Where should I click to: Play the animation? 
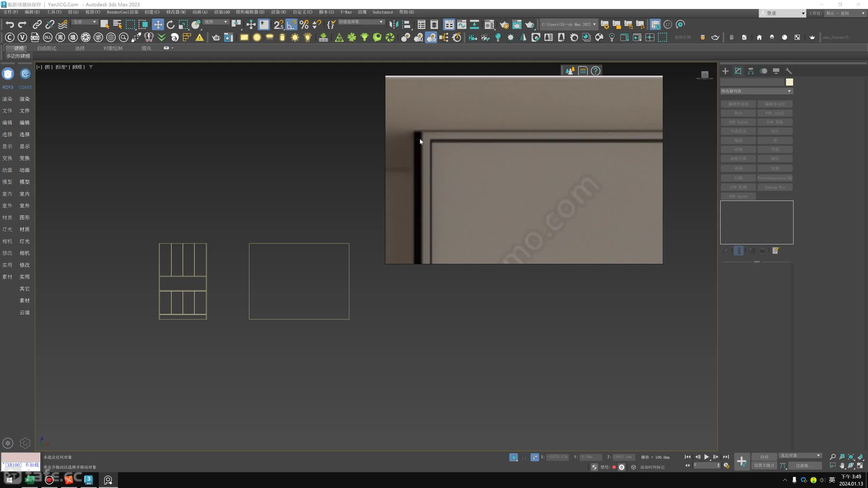coord(707,457)
